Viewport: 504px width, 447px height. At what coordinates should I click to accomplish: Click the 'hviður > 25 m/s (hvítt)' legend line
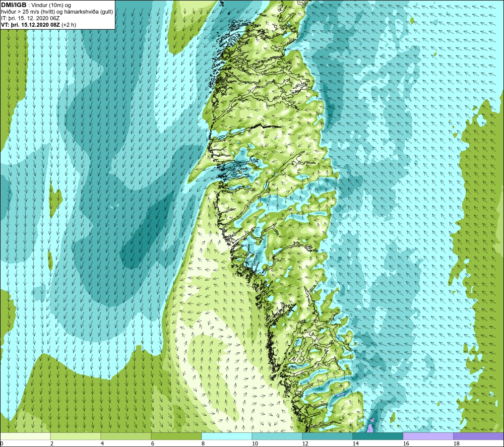[57, 12]
